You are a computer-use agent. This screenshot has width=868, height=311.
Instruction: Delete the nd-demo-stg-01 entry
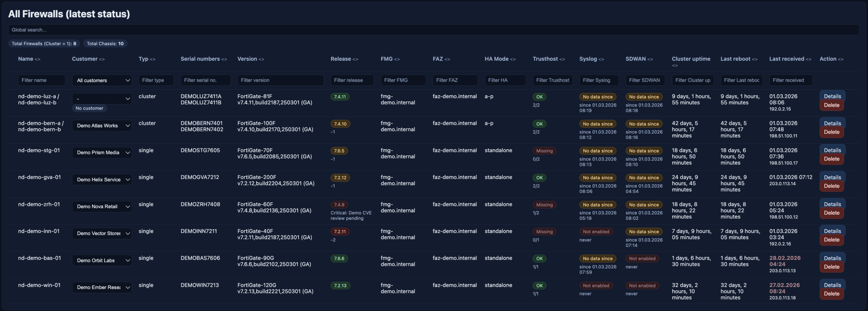tap(831, 159)
